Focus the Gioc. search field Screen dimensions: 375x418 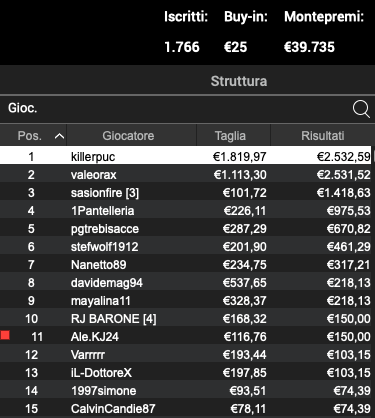point(187,109)
